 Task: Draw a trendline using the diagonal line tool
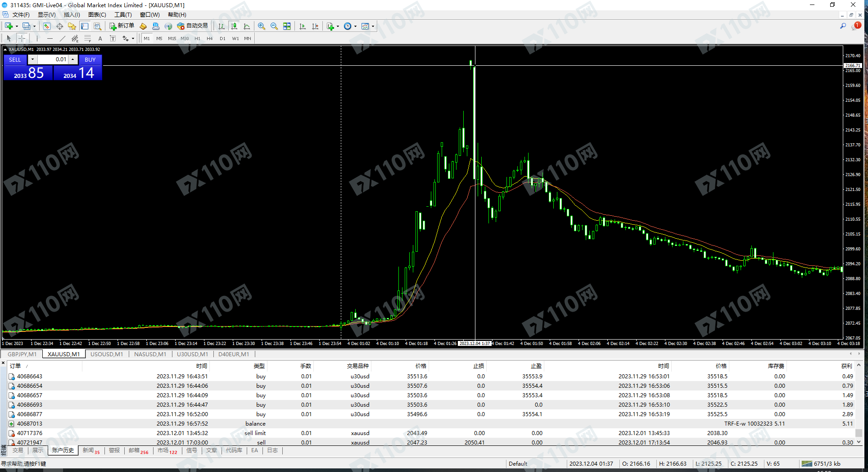62,38
